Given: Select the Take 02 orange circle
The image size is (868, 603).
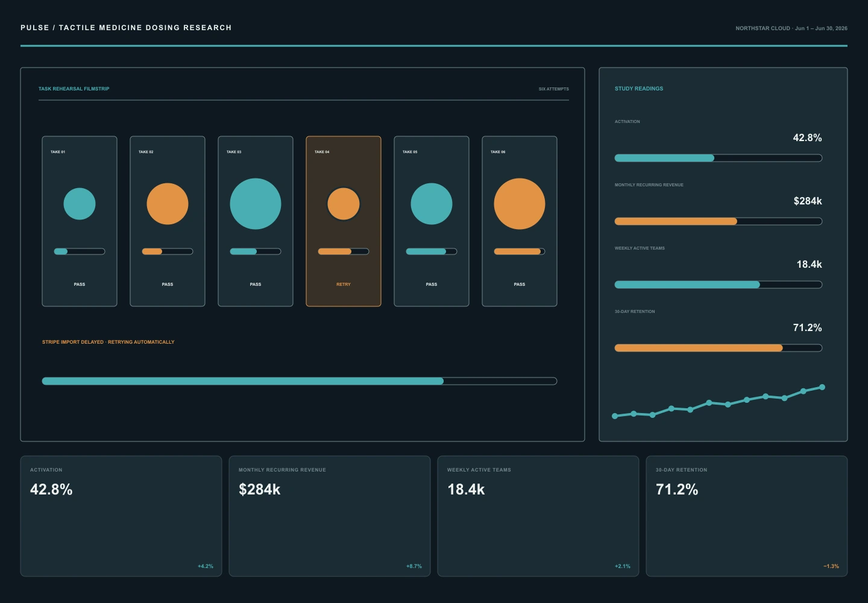Looking at the screenshot, I should [x=168, y=204].
